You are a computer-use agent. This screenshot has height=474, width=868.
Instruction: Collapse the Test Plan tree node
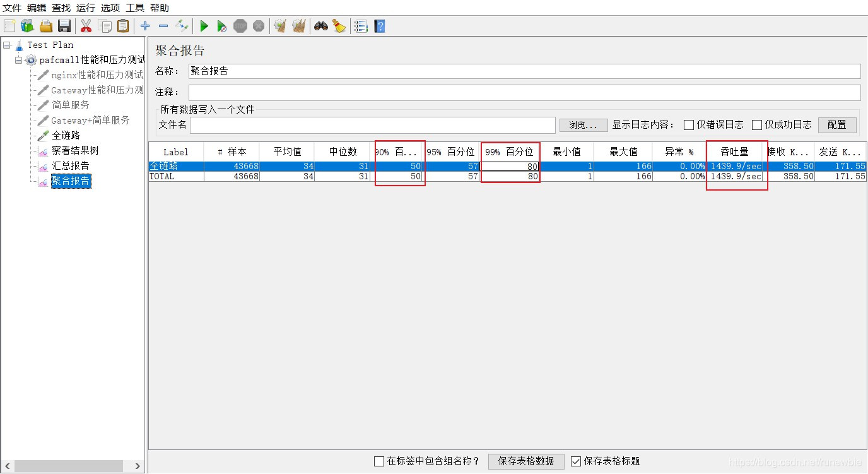tap(6, 45)
